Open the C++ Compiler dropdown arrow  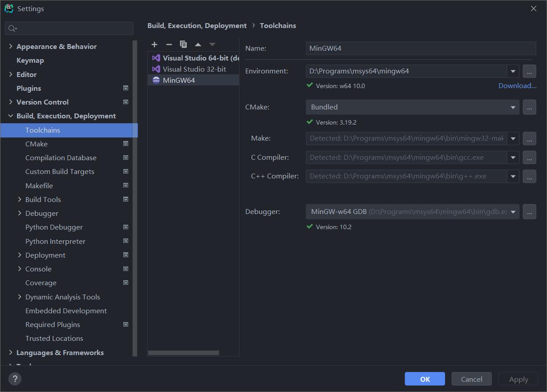513,176
